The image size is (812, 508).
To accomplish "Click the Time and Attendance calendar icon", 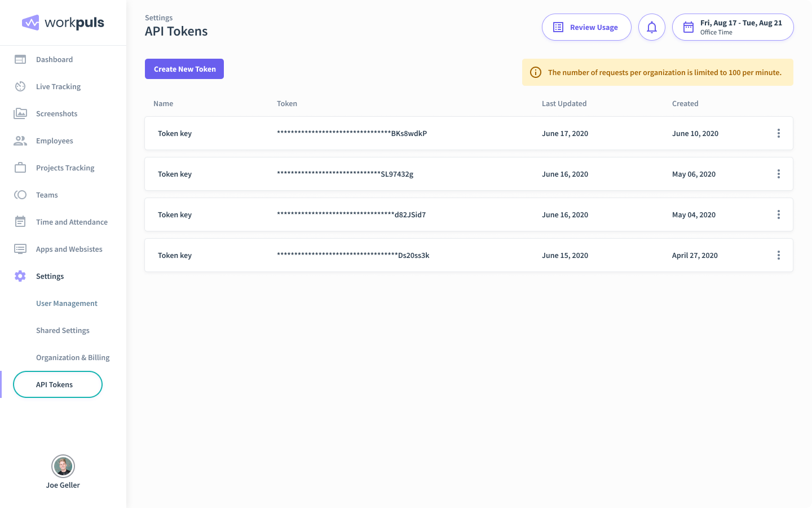I will (x=20, y=222).
